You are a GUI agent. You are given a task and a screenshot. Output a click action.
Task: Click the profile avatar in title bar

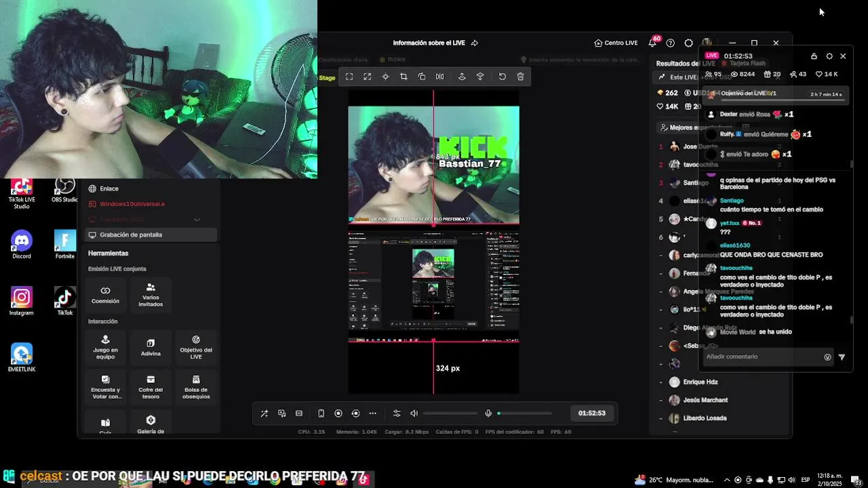pyautogui.click(x=707, y=43)
